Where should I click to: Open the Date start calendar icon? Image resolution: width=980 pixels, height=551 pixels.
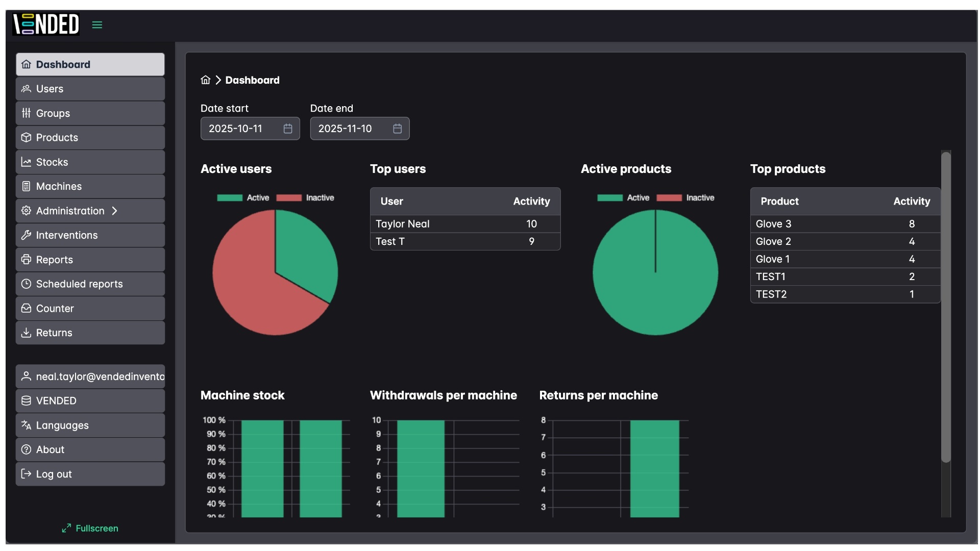288,129
